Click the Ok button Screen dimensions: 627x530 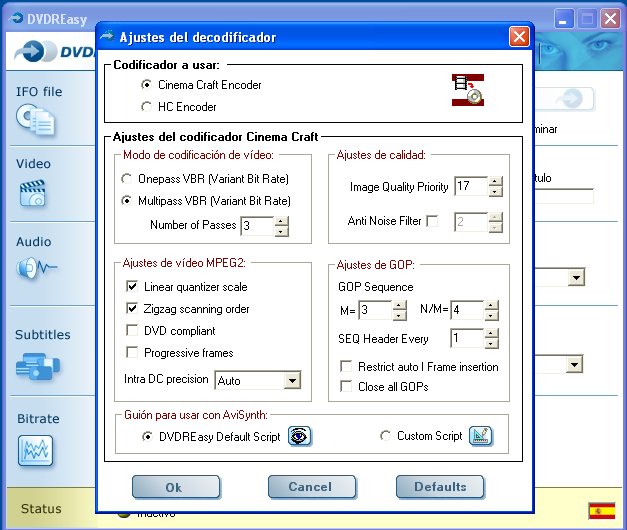[176, 487]
